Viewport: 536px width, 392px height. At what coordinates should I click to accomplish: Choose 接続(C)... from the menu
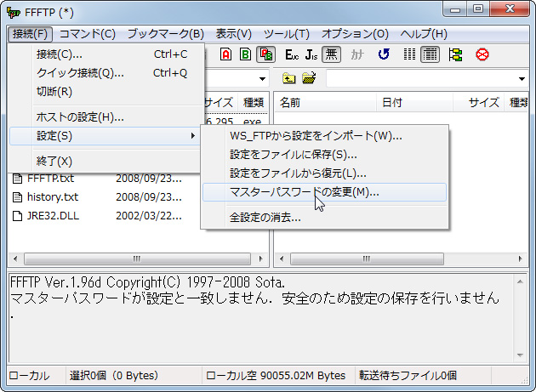[105, 54]
